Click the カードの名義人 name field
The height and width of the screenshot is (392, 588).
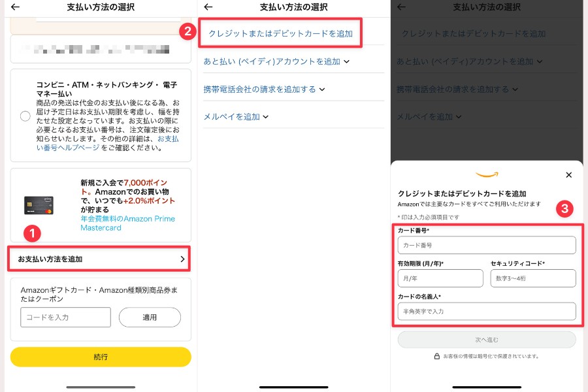[x=487, y=312]
